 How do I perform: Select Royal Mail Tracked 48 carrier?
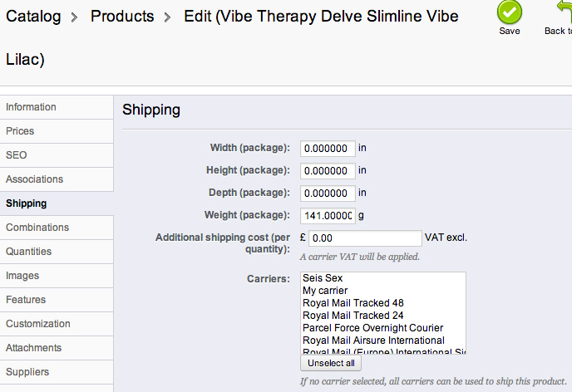point(353,303)
